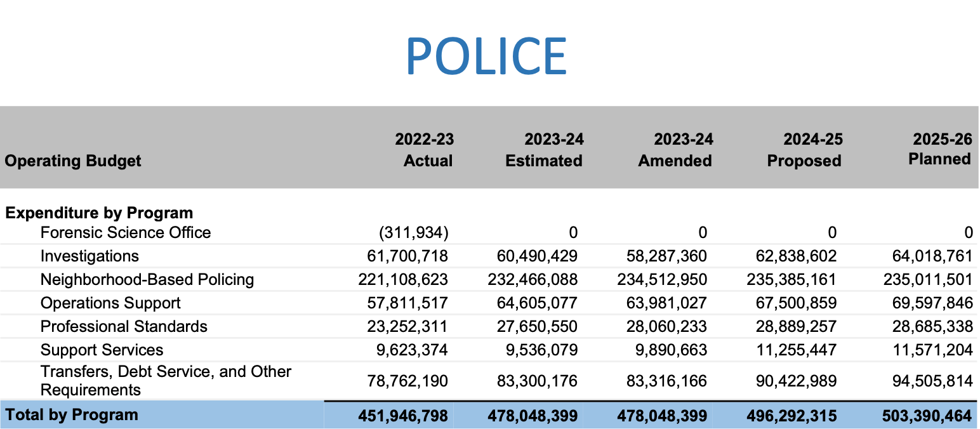Select Professional Standards value 28,060,233
980x429 pixels.
pyautogui.click(x=667, y=327)
